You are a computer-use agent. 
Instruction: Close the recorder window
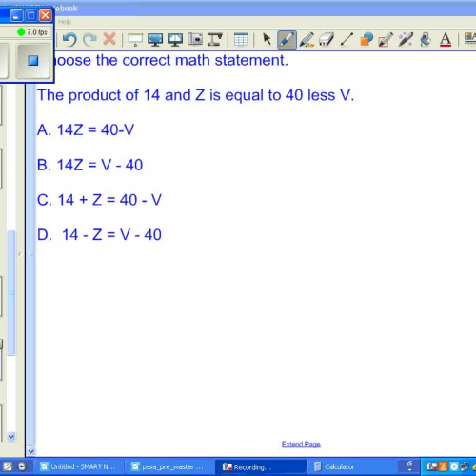(x=46, y=15)
